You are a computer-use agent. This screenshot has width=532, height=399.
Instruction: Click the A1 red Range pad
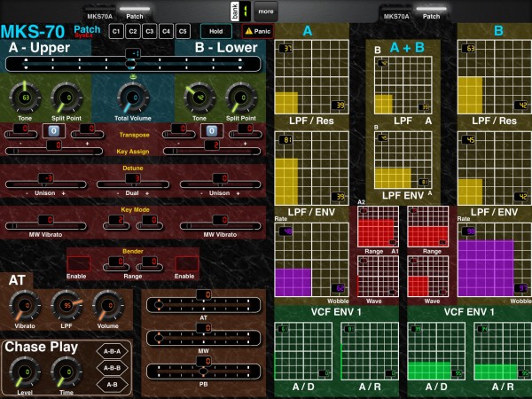click(378, 227)
